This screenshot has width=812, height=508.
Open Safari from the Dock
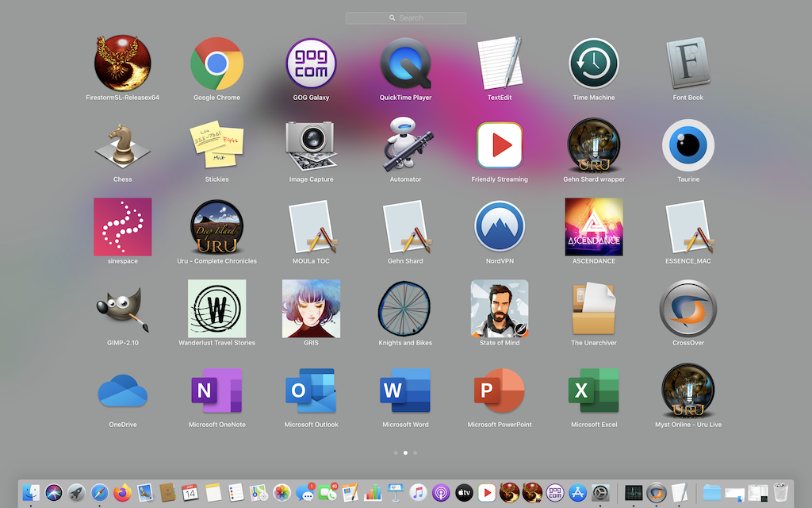tap(99, 492)
